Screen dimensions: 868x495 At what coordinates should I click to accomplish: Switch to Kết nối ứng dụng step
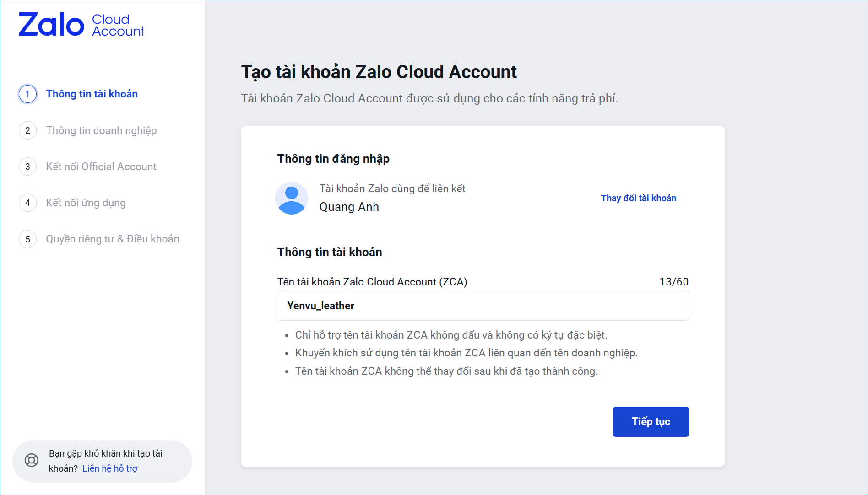pos(86,203)
